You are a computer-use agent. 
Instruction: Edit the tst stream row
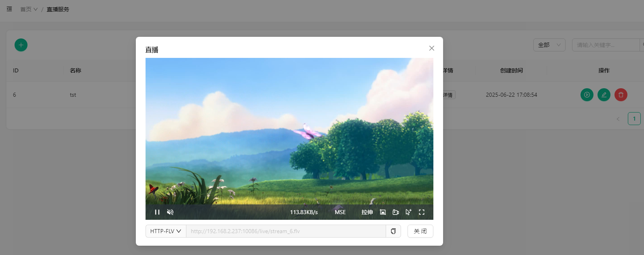point(604,95)
